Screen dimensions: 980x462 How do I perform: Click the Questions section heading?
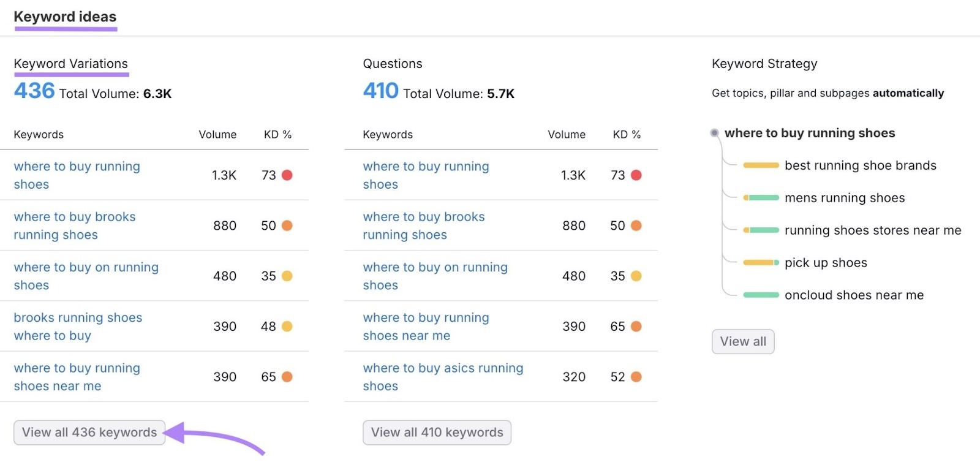[393, 64]
